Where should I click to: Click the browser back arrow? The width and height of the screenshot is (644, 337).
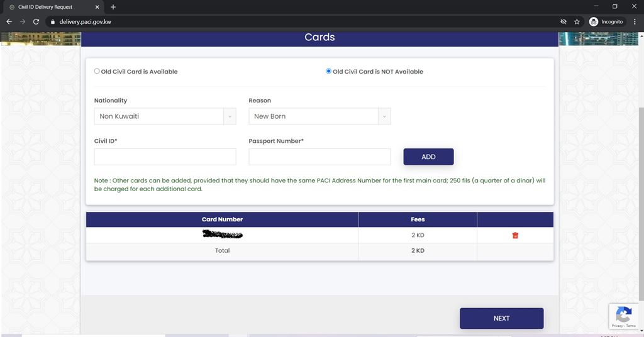pyautogui.click(x=9, y=21)
